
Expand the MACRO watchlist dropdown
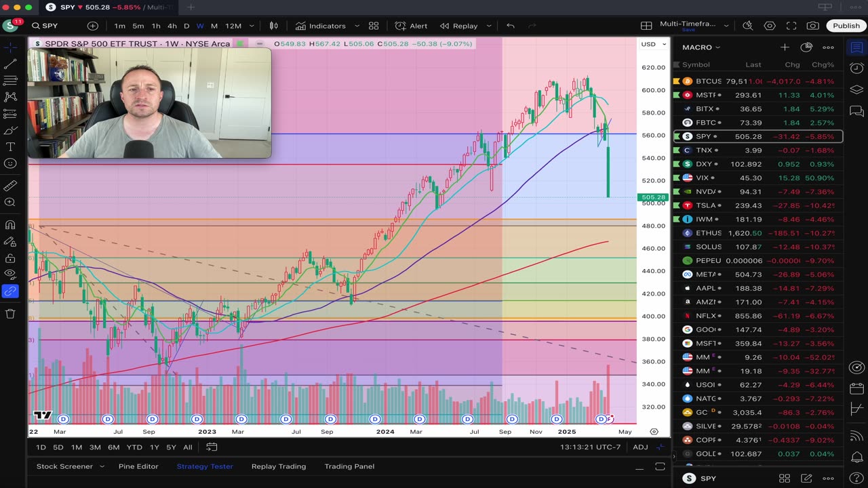click(702, 47)
